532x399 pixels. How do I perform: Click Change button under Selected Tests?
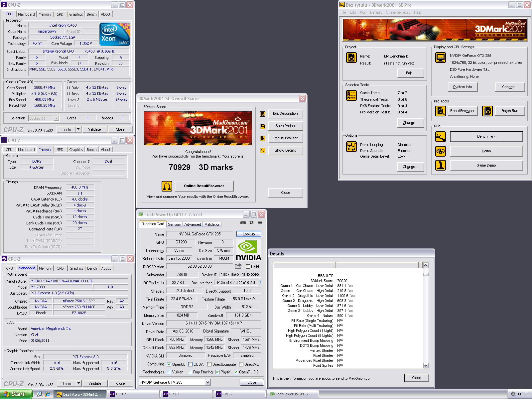[411, 123]
